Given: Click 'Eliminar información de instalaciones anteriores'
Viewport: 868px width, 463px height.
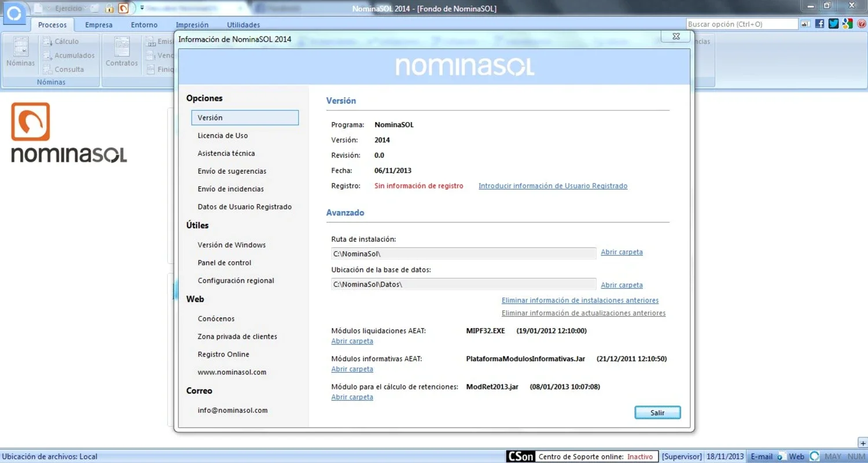Looking at the screenshot, I should 580,300.
